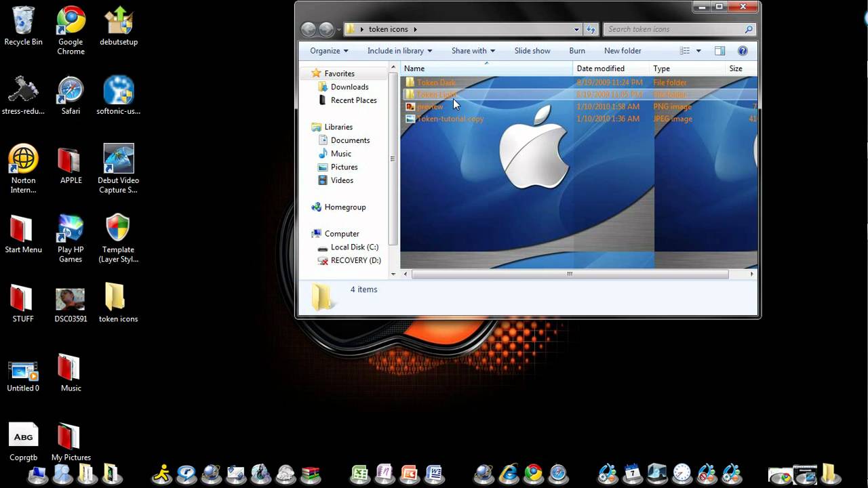Click the Explorer back button
Viewport: 868px width, 488px height.
coord(309,29)
